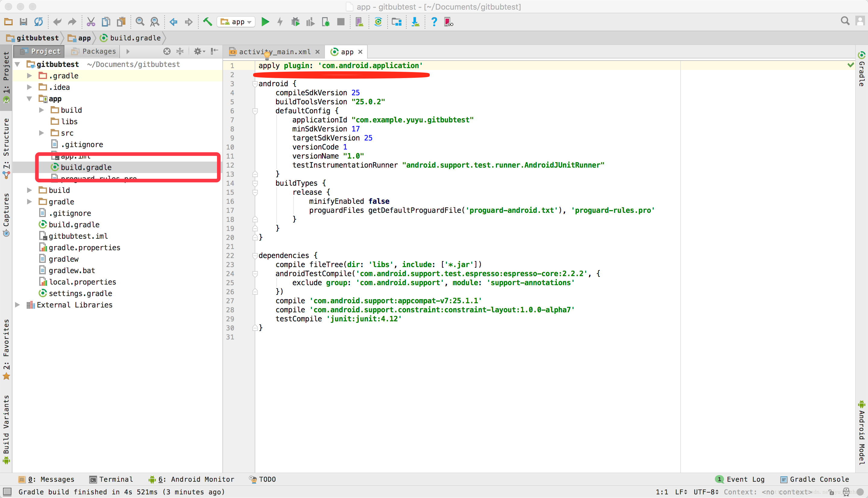Show more view tabs arrow

[x=128, y=51]
